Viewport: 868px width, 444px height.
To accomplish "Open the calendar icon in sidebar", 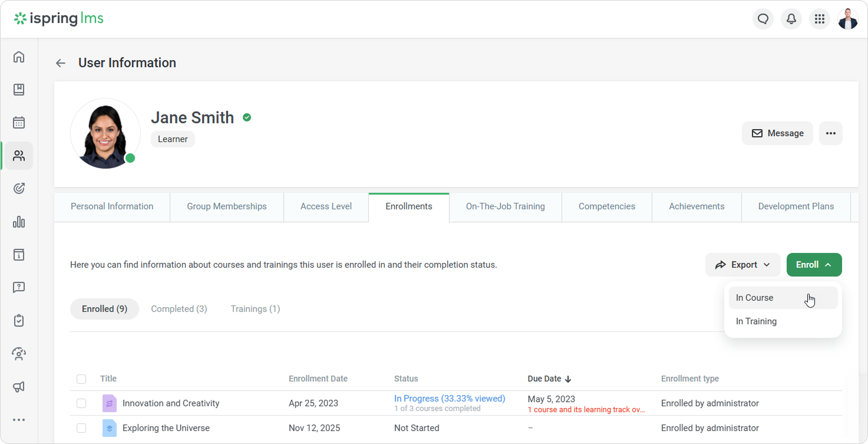I will (19, 123).
